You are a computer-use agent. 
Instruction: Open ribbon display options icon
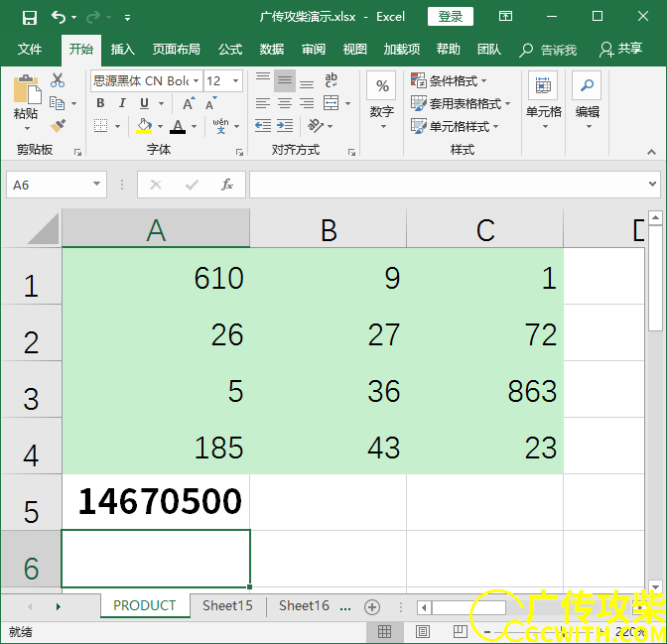tap(505, 17)
